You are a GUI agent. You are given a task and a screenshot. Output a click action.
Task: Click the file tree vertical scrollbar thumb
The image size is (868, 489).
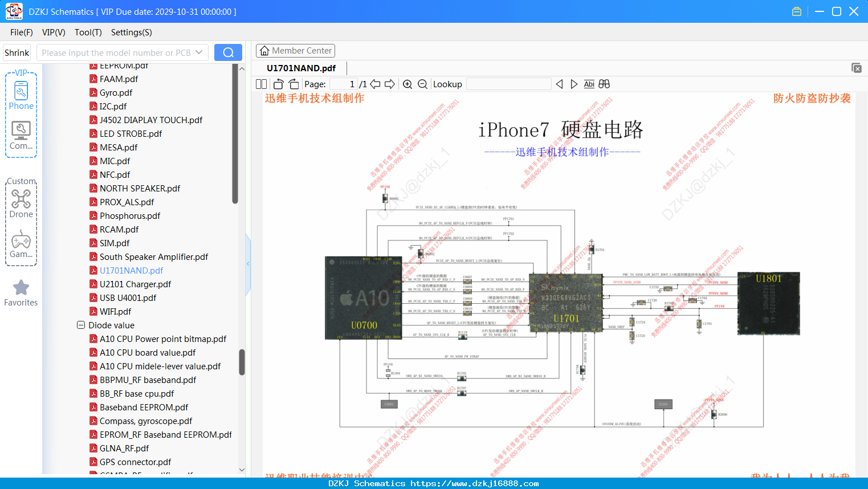point(242,362)
